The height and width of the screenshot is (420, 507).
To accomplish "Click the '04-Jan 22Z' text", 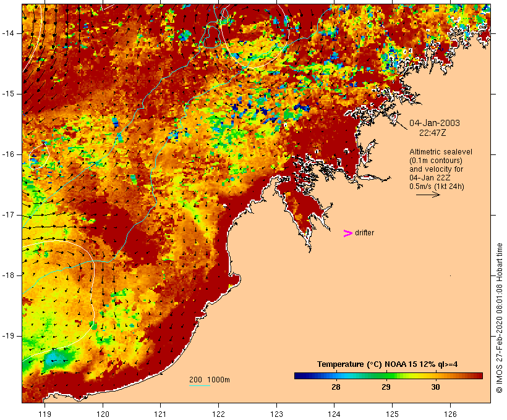I will [430, 178].
